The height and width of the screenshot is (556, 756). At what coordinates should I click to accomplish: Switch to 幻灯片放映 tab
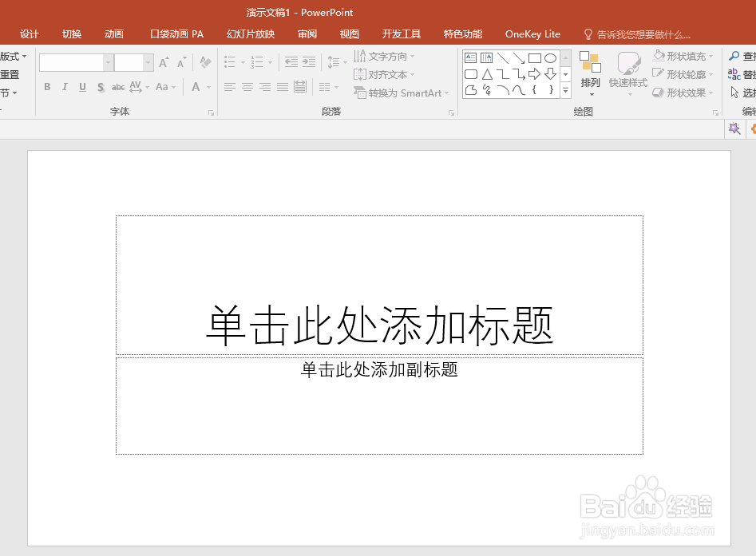(250, 34)
